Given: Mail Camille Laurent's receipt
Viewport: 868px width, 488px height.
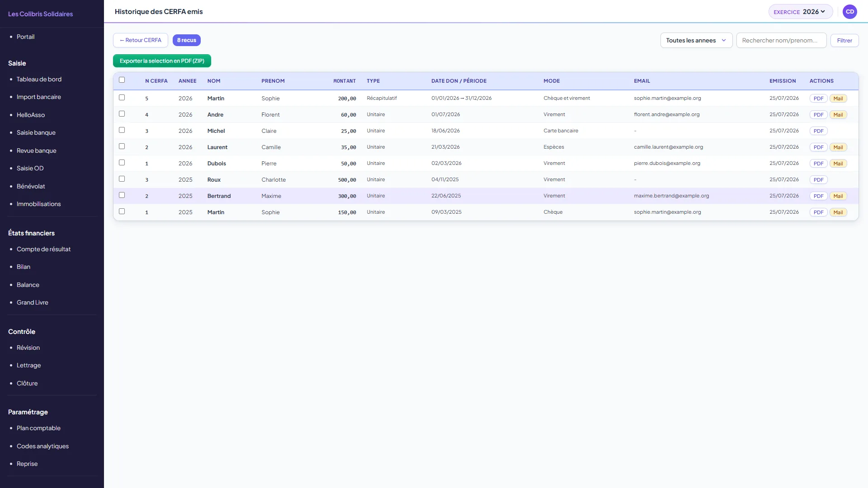Looking at the screenshot, I should [838, 147].
